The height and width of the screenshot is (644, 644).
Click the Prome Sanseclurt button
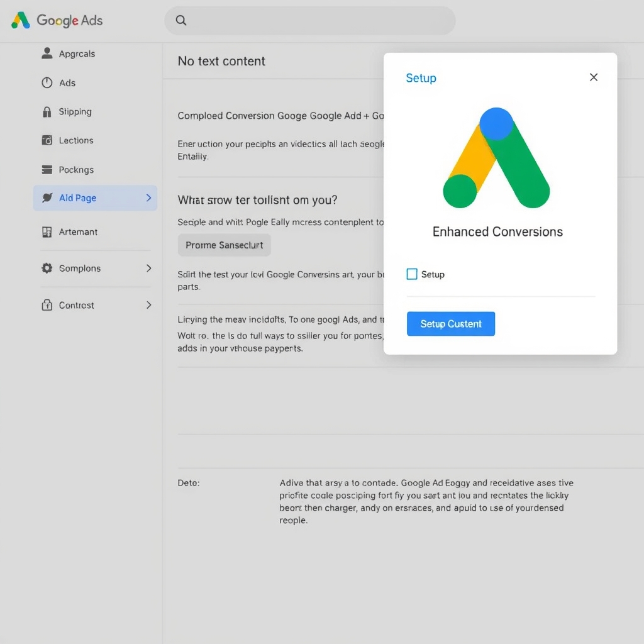(225, 245)
